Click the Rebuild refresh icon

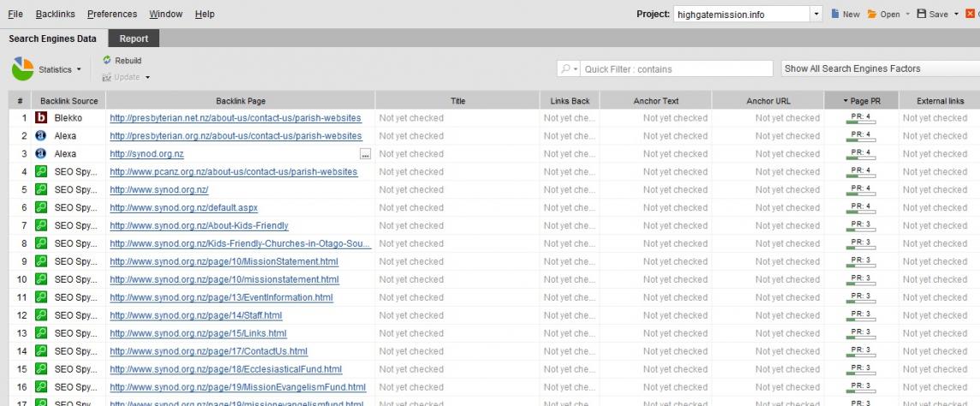coord(107,61)
